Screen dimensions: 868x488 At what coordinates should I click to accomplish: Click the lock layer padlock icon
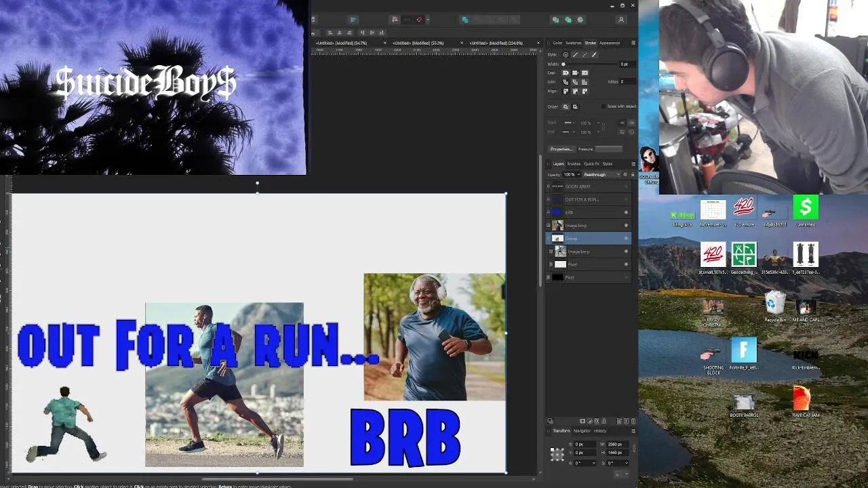point(633,174)
